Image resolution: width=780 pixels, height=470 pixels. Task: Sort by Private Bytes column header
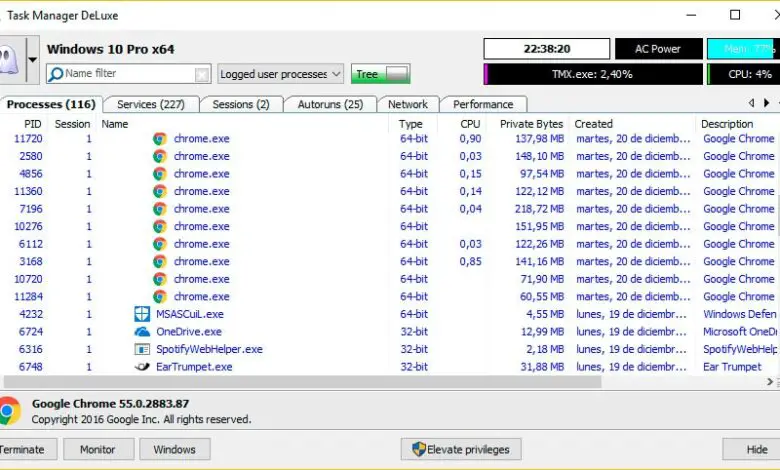coord(531,124)
